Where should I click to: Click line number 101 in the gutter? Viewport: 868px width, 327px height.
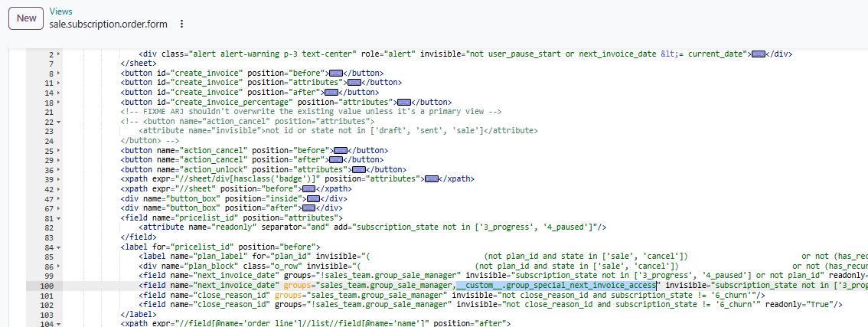(47, 295)
